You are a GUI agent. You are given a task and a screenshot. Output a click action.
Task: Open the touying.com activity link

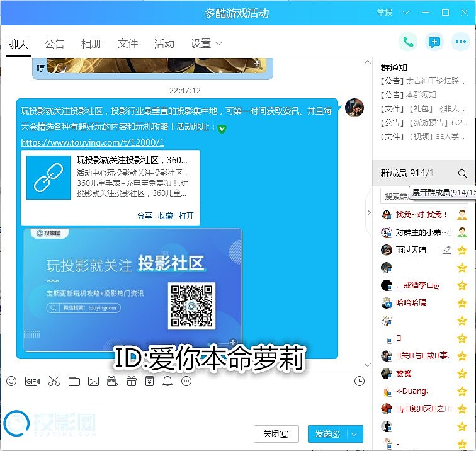pyautogui.click(x=93, y=143)
